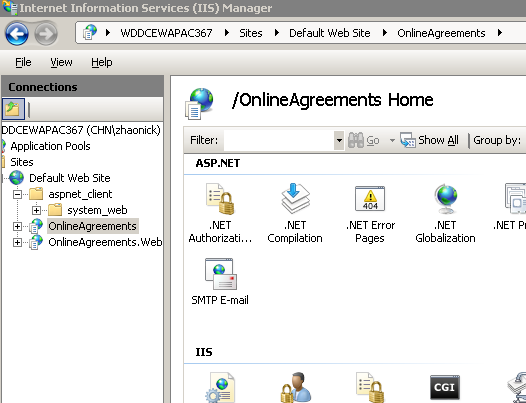Expand first breadcrumb arrow after globe icon
This screenshot has width=526, height=403.
pos(108,33)
